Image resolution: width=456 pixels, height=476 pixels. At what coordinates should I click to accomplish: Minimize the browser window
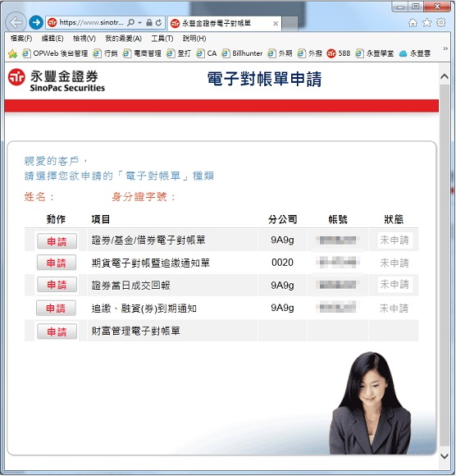(x=400, y=7)
